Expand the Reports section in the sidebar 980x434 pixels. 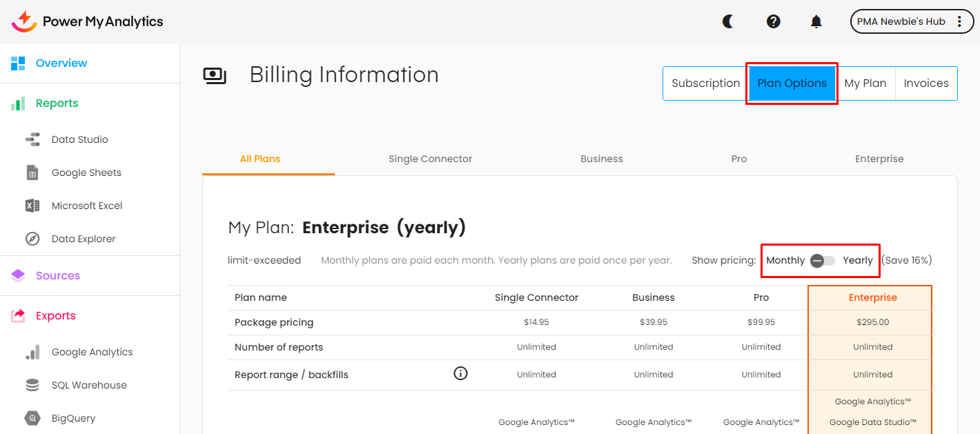[x=57, y=103]
